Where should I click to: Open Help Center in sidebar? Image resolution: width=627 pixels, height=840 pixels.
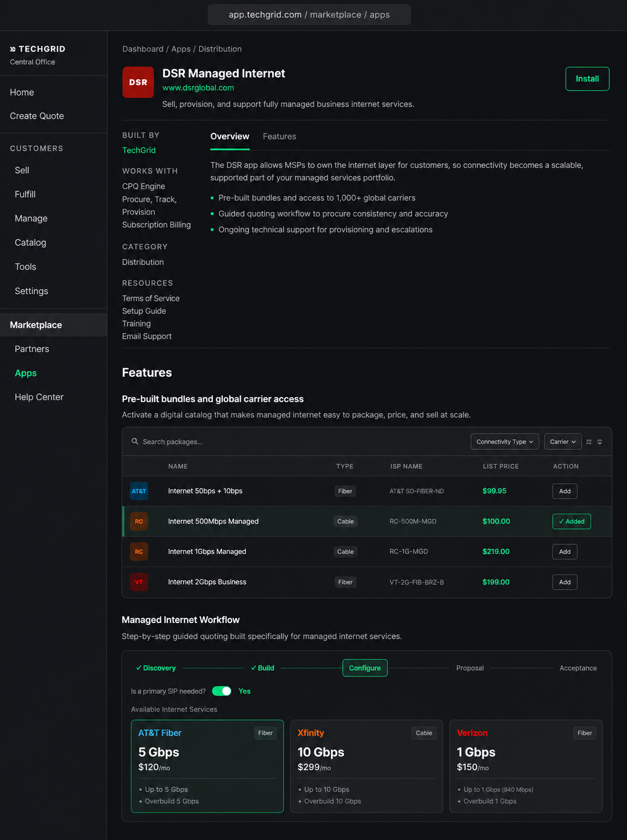pos(39,397)
